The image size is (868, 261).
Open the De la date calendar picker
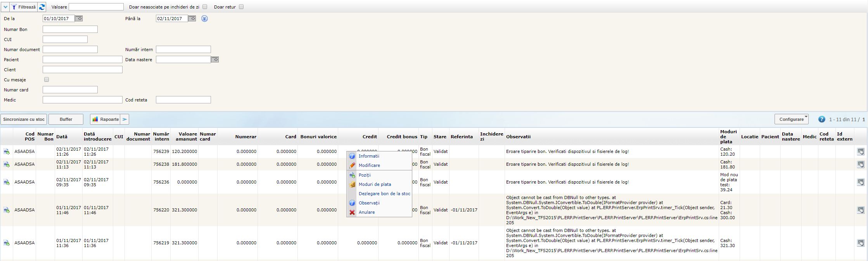click(79, 19)
